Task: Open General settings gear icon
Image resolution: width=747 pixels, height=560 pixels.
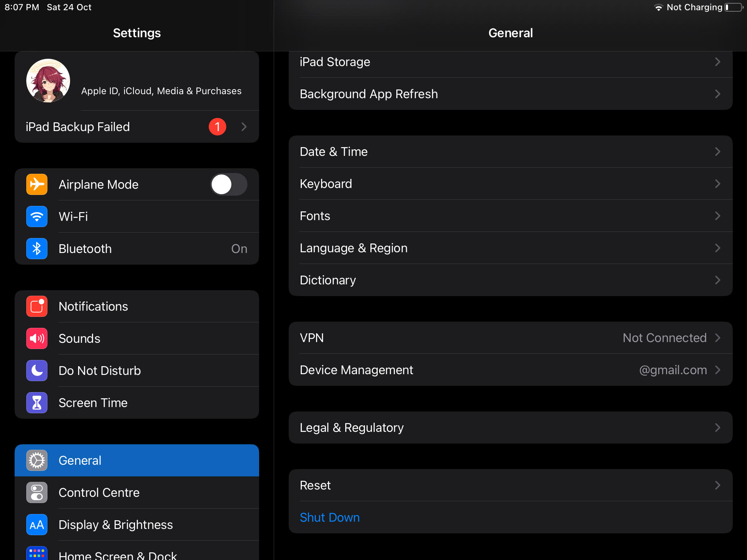Action: pos(36,460)
